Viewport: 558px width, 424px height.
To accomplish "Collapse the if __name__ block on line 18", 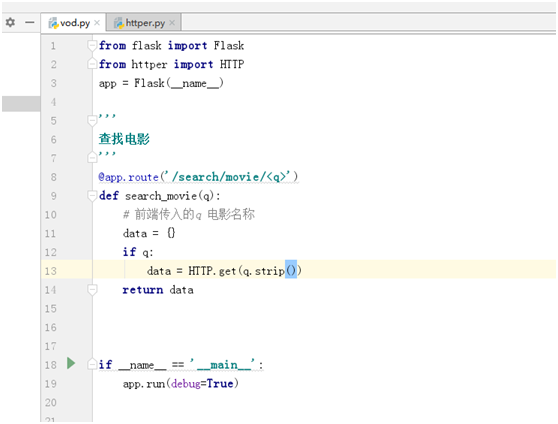I will point(92,364).
